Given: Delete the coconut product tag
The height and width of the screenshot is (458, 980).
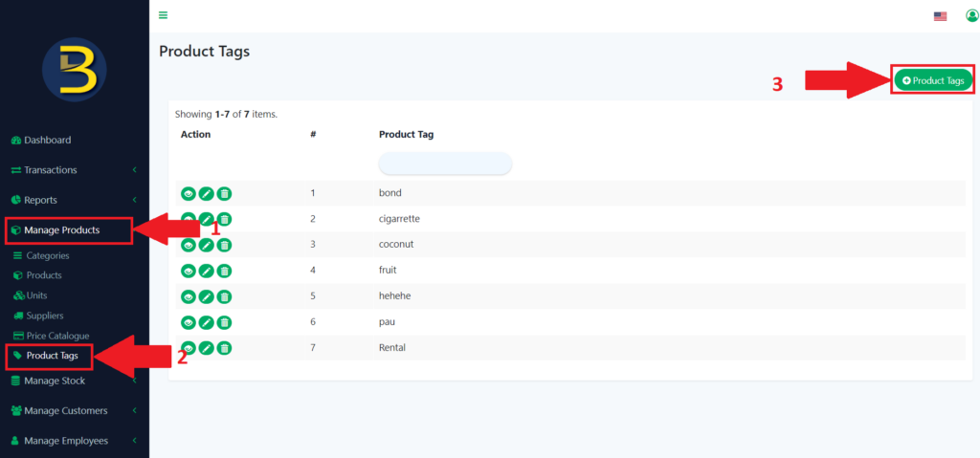Looking at the screenshot, I should (224, 245).
